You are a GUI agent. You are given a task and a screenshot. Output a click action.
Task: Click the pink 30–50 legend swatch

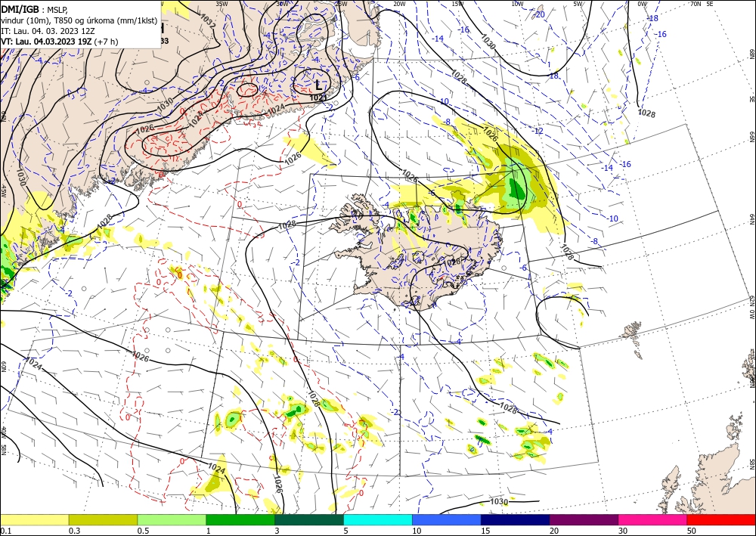653,519
